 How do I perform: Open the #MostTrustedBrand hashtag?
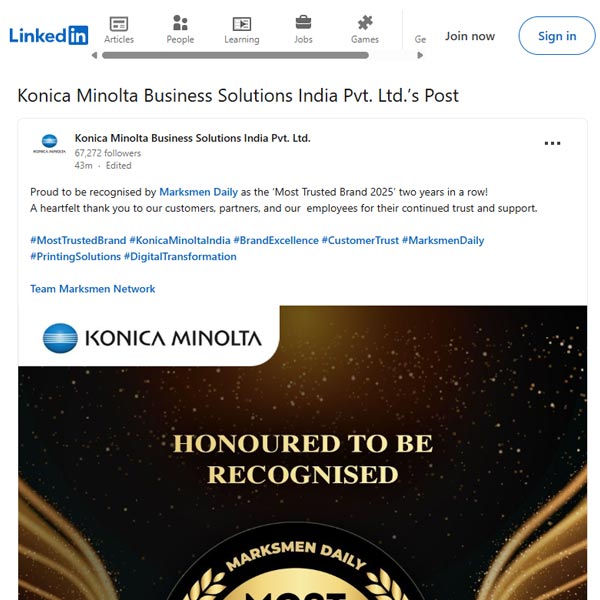click(78, 240)
